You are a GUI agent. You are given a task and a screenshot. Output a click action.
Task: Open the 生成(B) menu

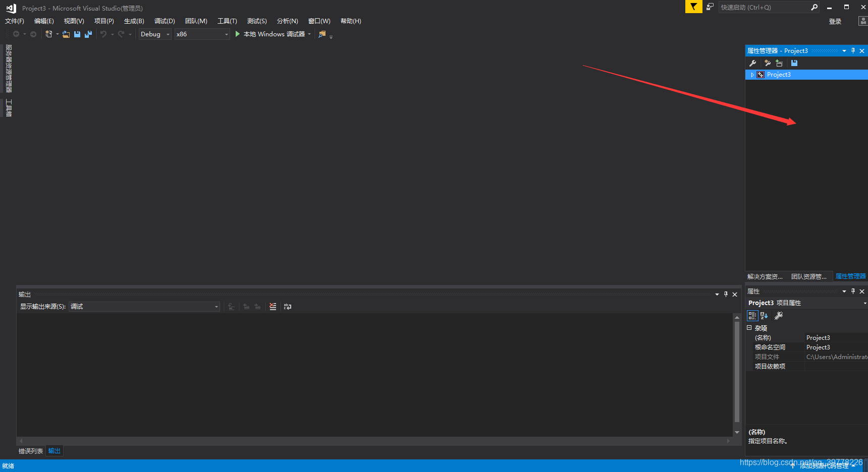click(134, 21)
